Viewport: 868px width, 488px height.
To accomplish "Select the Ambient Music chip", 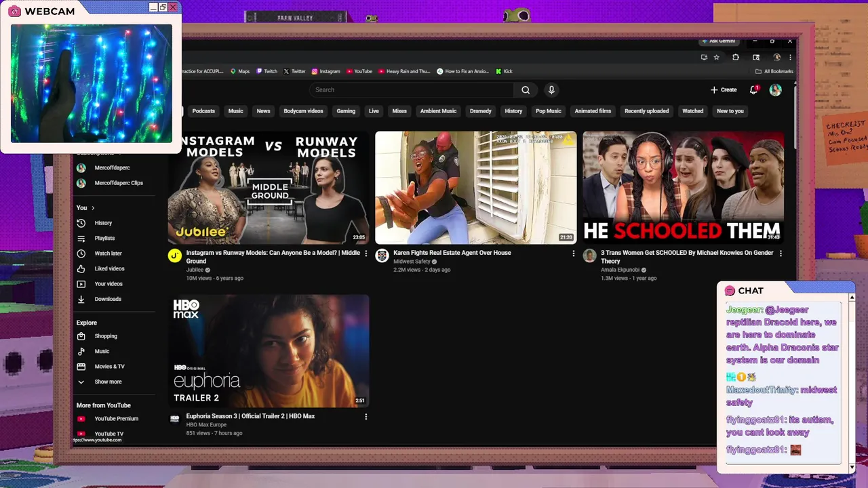I will (x=438, y=111).
